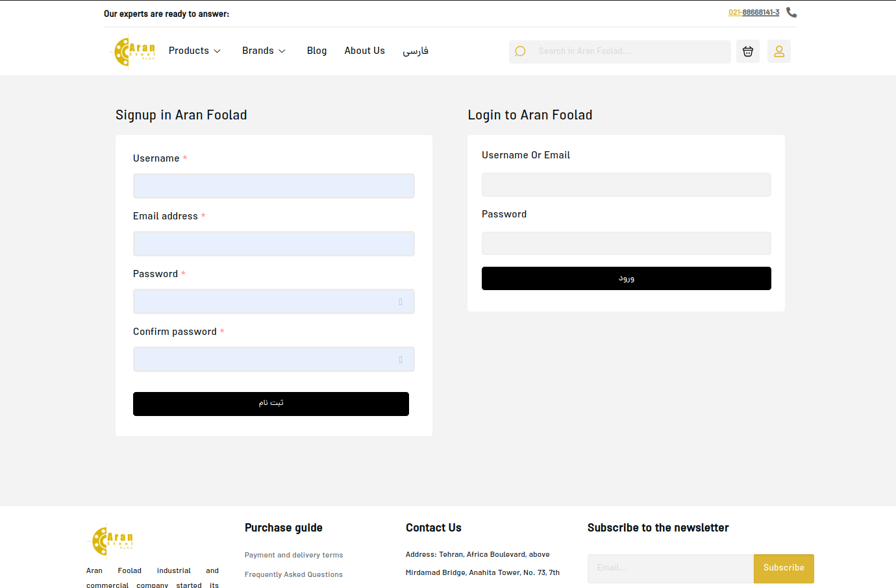
Task: Open the user account icon
Action: point(779,51)
